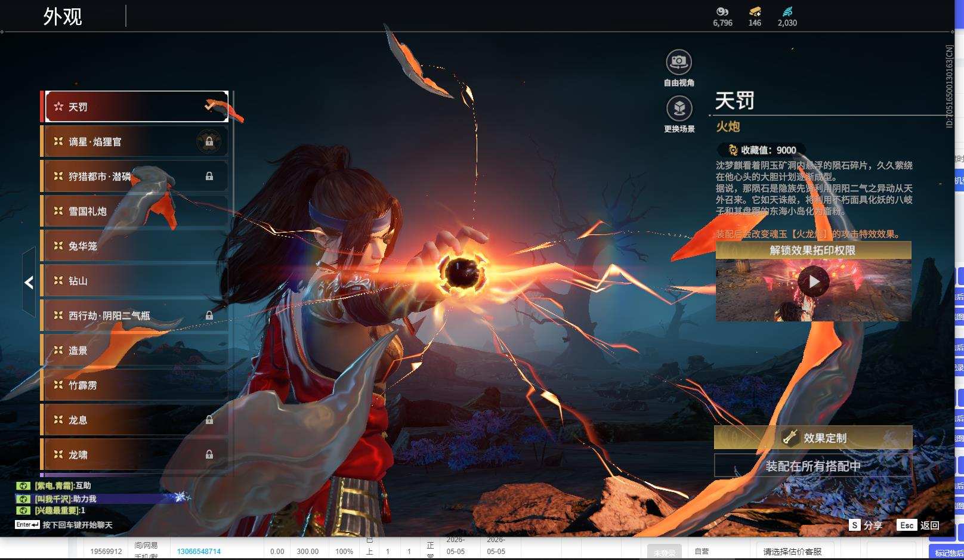Select the 雪国礼炮 skin

tap(135, 211)
